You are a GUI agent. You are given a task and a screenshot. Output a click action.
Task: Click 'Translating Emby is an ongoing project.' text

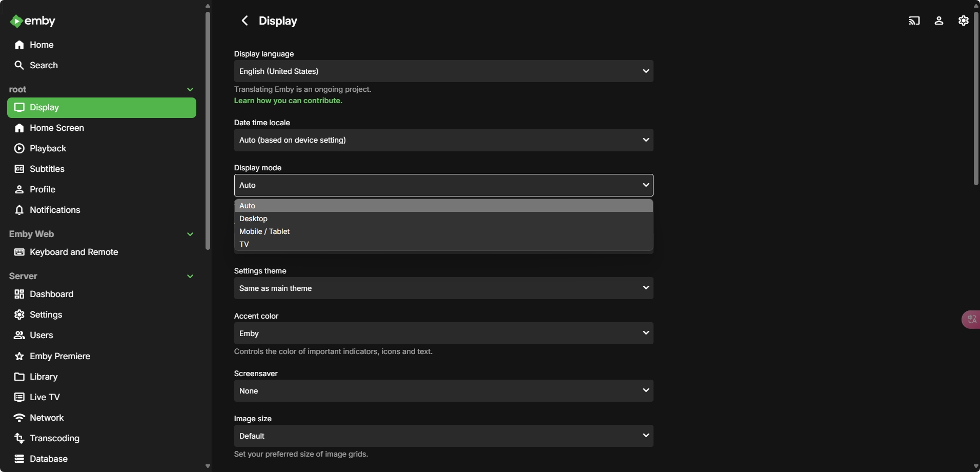click(302, 90)
